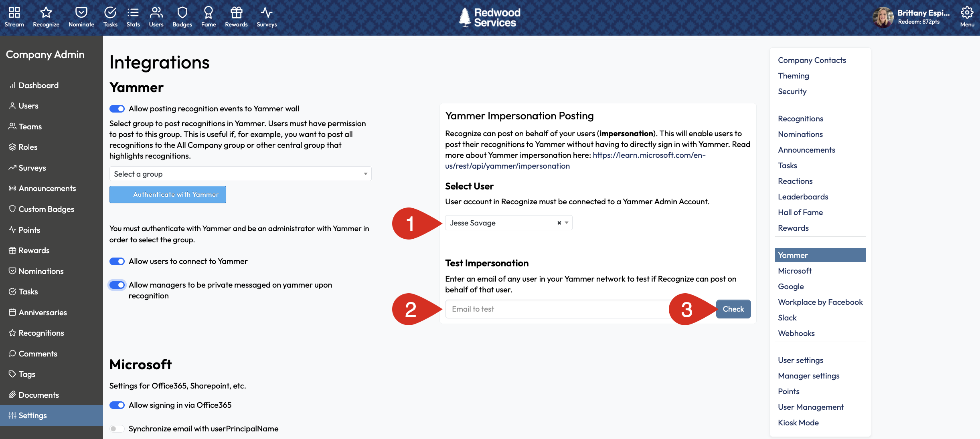Viewport: 980px width, 439px height.
Task: Open the Yammer impersonation Microsoft docs link
Action: 575,161
